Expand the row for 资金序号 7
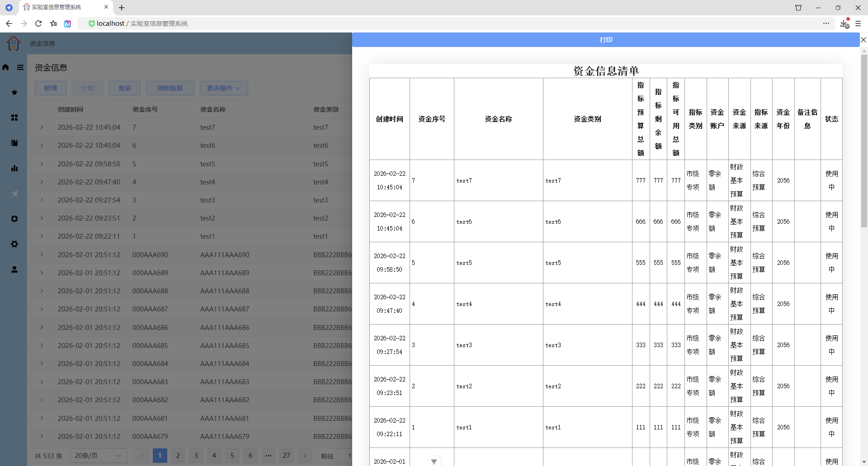Viewport: 868px width, 466px height. [x=42, y=127]
